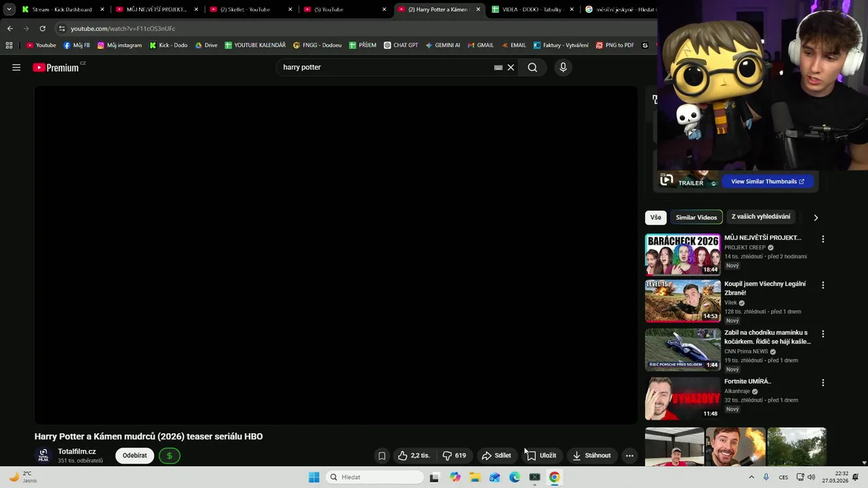Share the video via Sdílet

pos(496,455)
